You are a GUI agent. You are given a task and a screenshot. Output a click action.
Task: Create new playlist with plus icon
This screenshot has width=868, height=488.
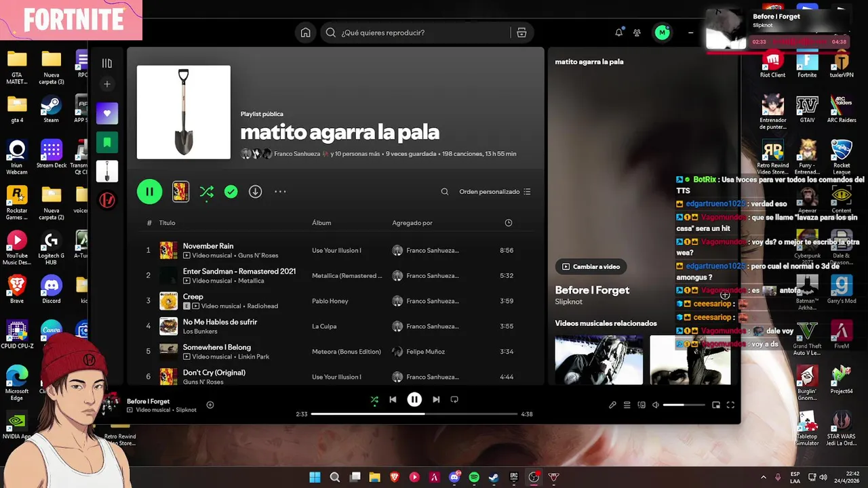pos(106,85)
